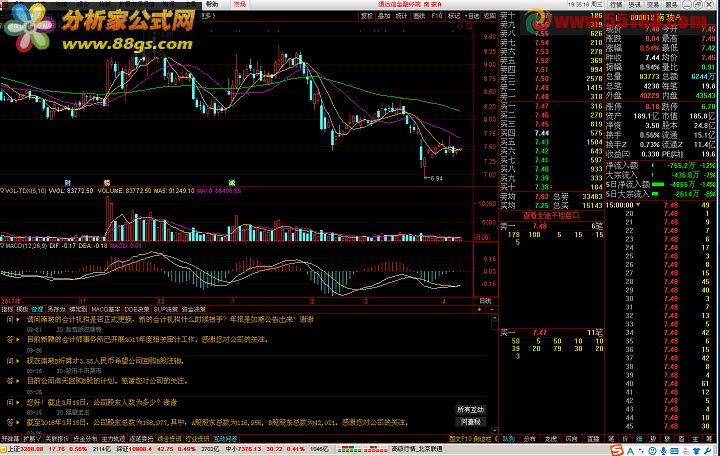Screen dimensions: 720x456
Task: Click the 深证 index in status bar
Action: (x=122, y=449)
